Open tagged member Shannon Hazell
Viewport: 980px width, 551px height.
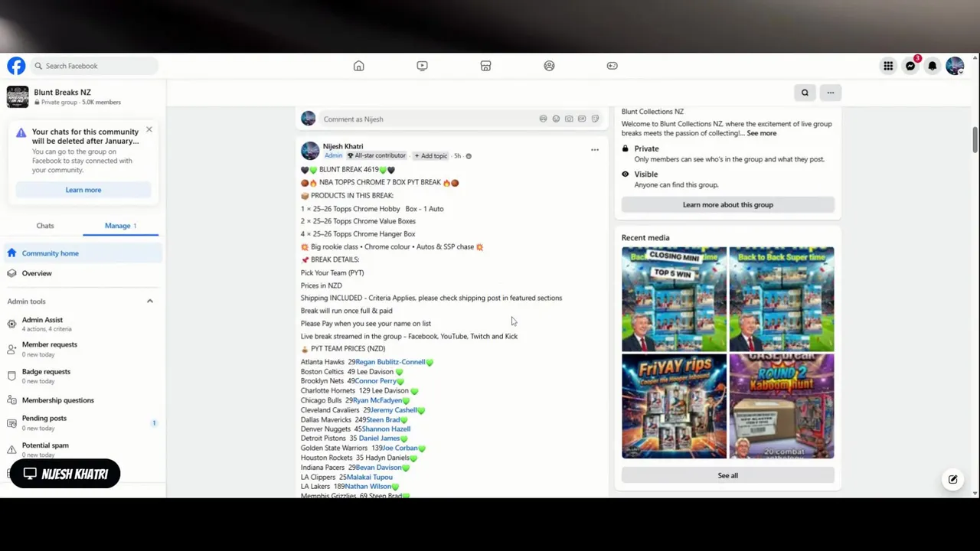pyautogui.click(x=386, y=429)
